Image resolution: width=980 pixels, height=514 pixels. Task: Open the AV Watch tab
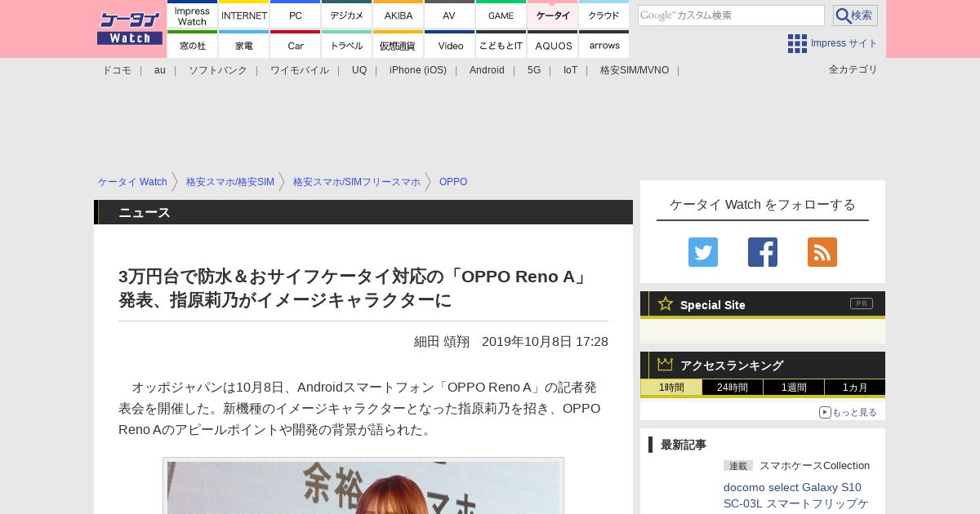[450, 16]
